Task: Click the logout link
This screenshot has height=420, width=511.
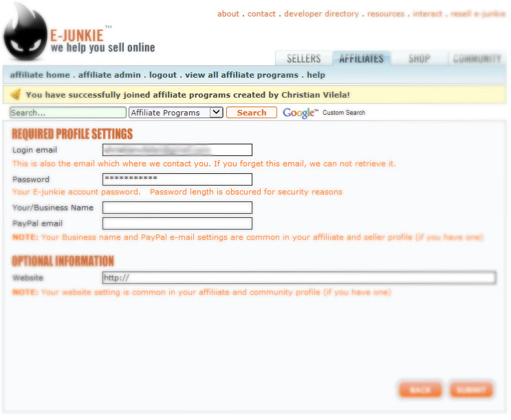Action: [x=163, y=75]
